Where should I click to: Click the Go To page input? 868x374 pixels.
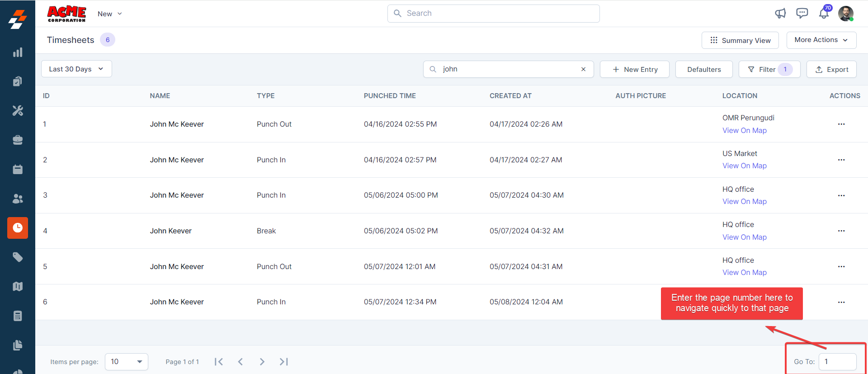click(837, 362)
